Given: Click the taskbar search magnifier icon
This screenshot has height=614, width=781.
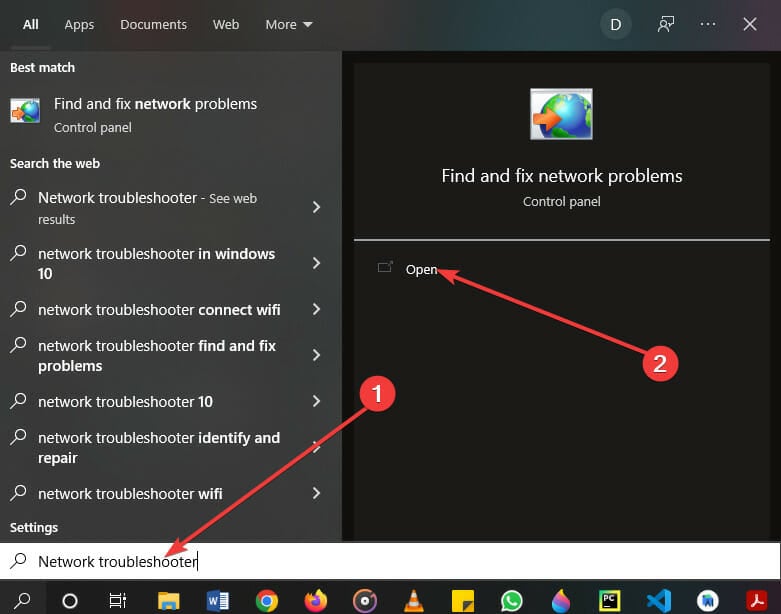Looking at the screenshot, I should tap(22, 601).
